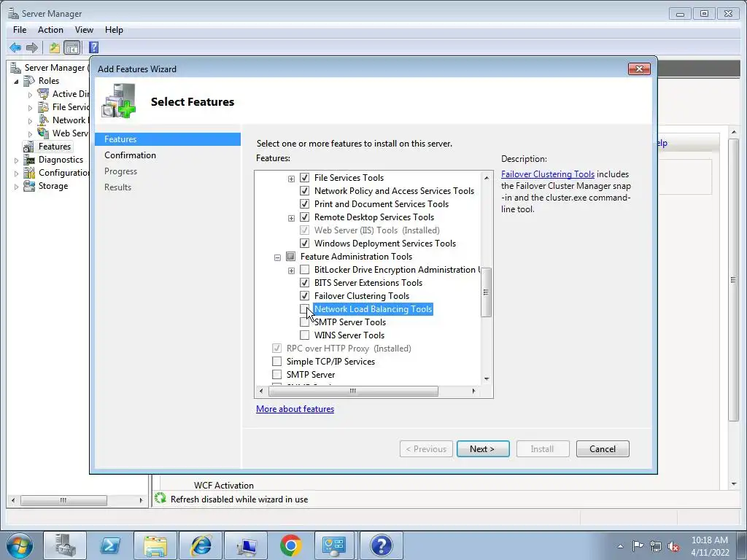Screen dimensions: 747x560
Task: Cancel the Add Features Wizard
Action: tap(602, 449)
